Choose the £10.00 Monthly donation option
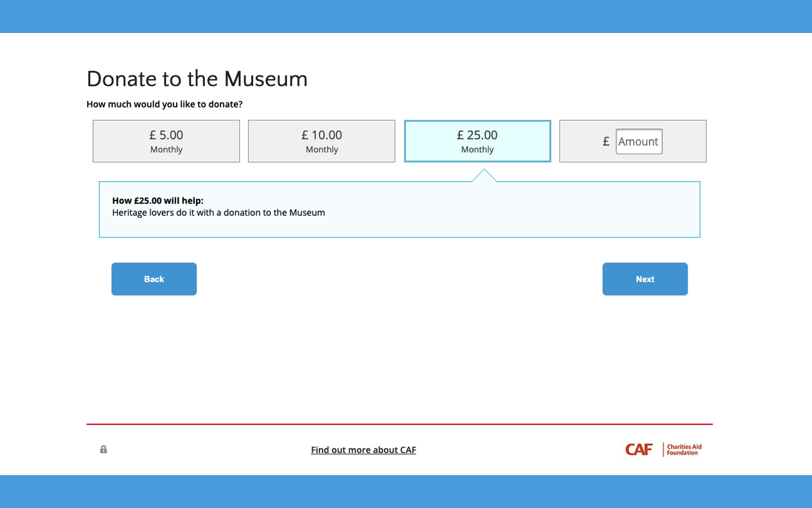Image resolution: width=812 pixels, height=508 pixels. coord(321,141)
